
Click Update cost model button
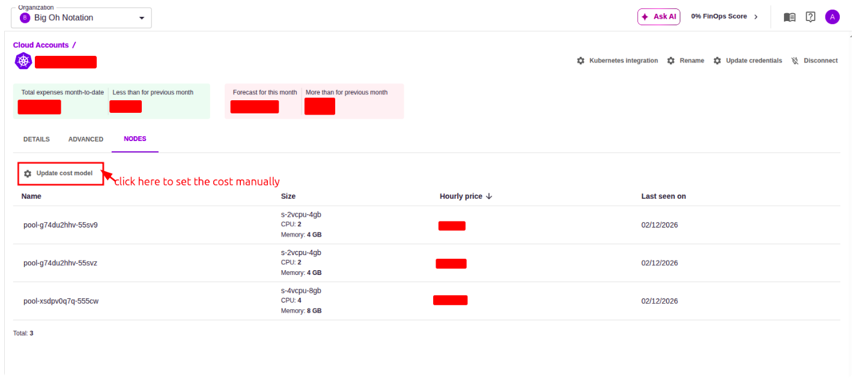(59, 173)
